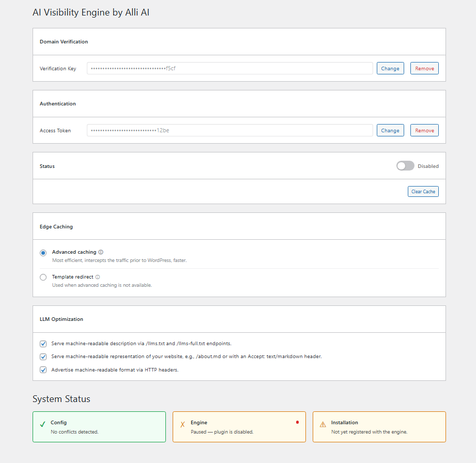Click the Engine status card
476x463 pixels.
point(239,427)
